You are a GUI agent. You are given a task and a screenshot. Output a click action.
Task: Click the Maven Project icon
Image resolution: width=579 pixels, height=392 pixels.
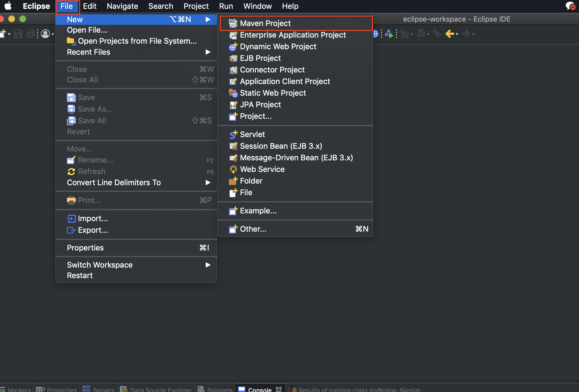[x=233, y=23]
